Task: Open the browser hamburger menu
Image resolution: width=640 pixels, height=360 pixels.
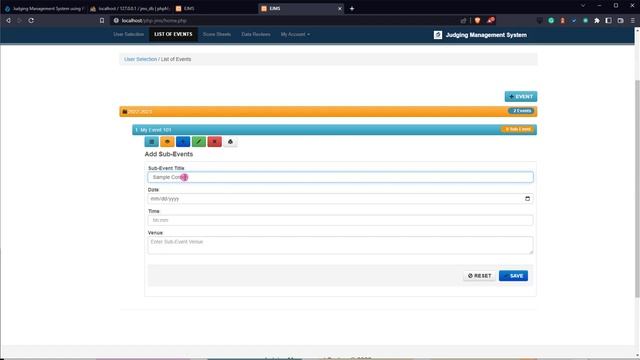Action: tap(633, 20)
